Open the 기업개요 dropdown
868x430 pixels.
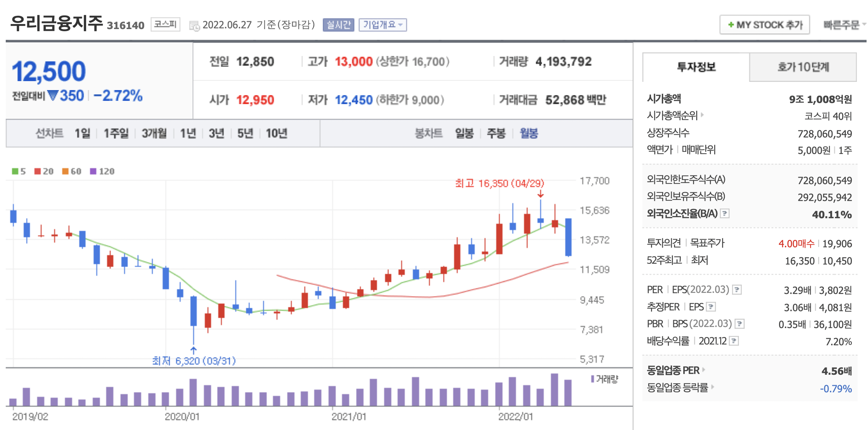click(x=382, y=25)
